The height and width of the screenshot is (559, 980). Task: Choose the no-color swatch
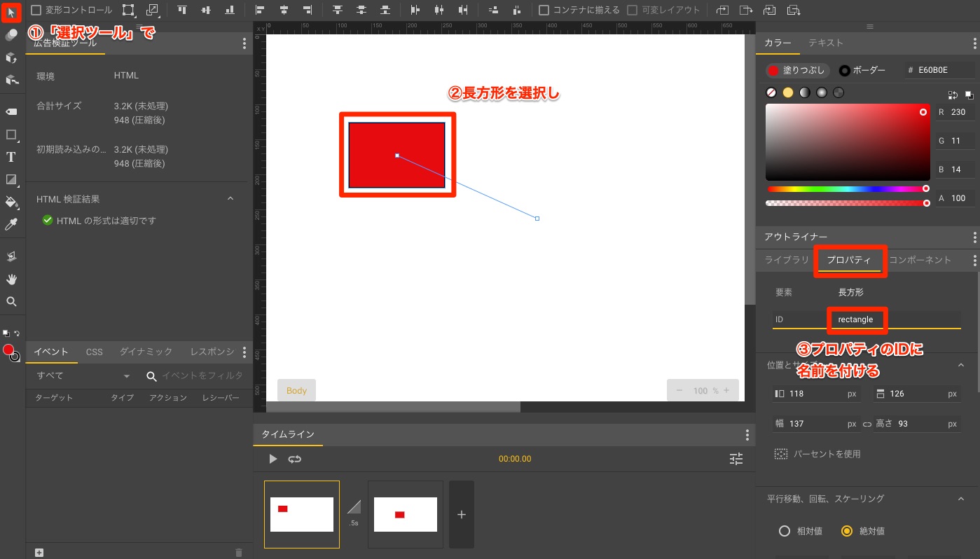click(771, 92)
